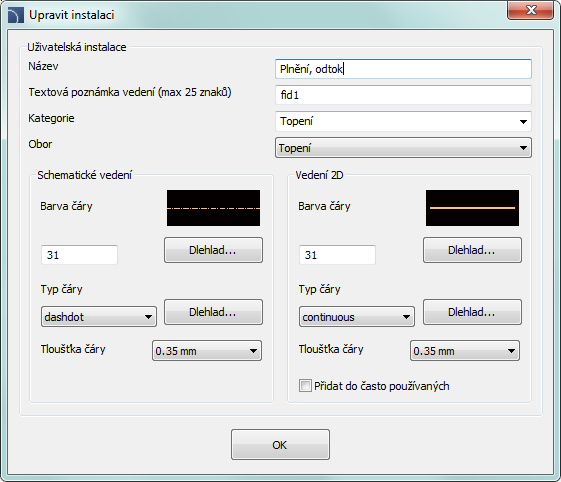The height and width of the screenshot is (482, 561).
Task: Expand Vedení 2D Tloušťka čáry dropdown
Action: (x=465, y=351)
